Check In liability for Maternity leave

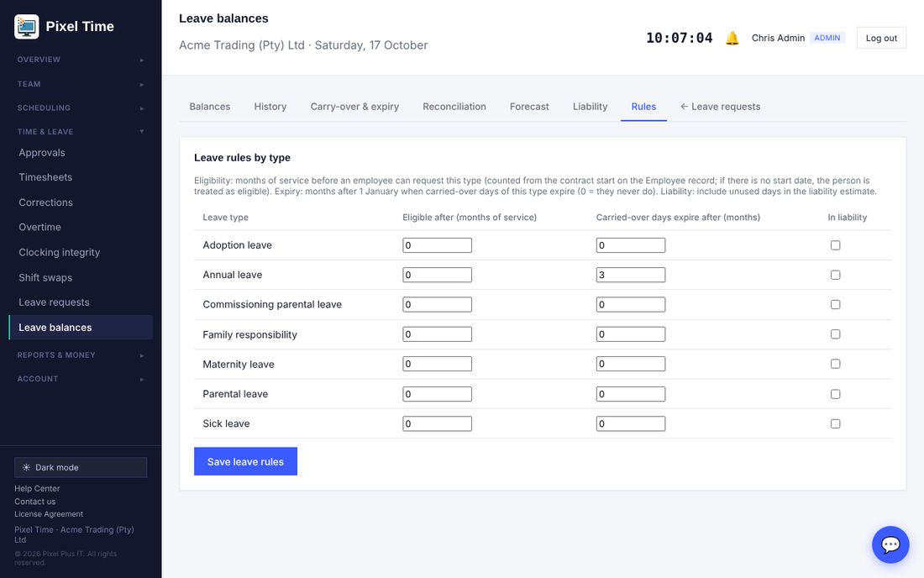835,364
